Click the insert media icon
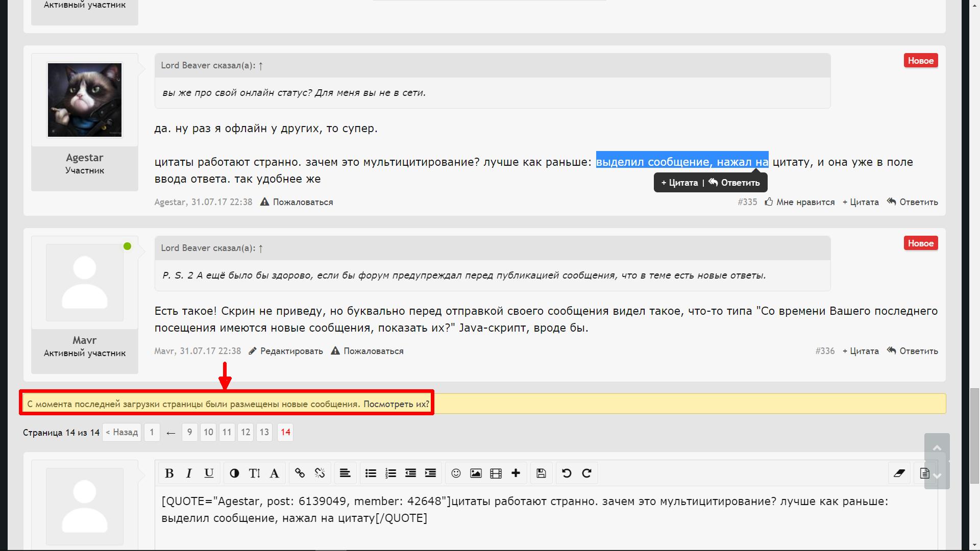Screen dimensions: 980x551 [x=496, y=473]
